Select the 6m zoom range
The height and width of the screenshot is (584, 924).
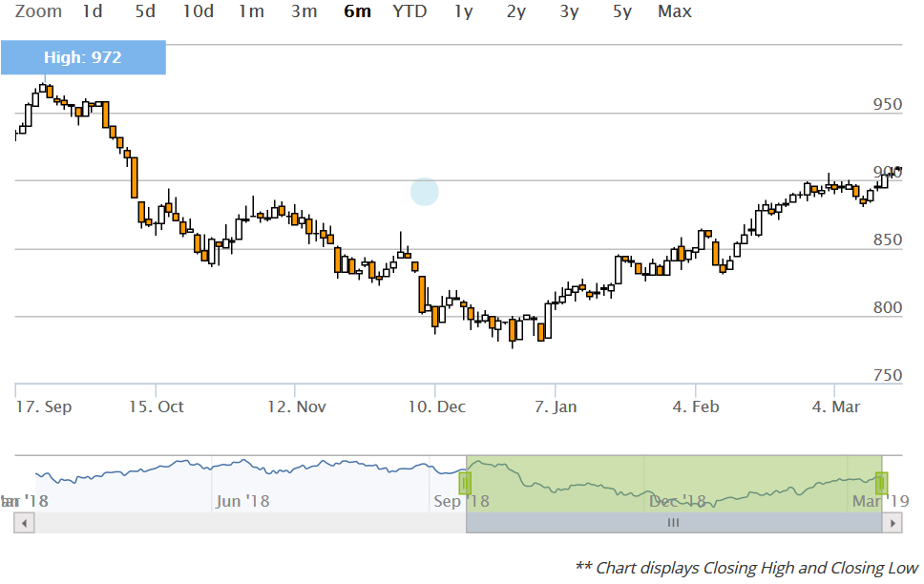357,11
